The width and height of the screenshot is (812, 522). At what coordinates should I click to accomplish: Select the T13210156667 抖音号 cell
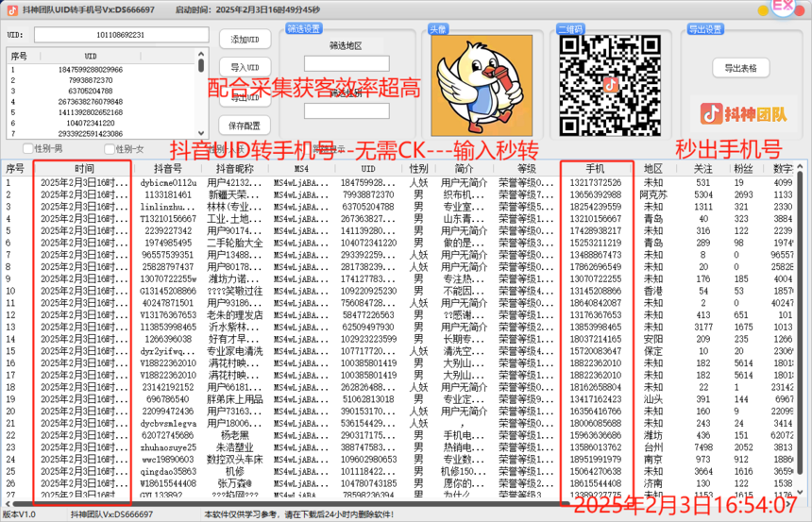[168, 219]
